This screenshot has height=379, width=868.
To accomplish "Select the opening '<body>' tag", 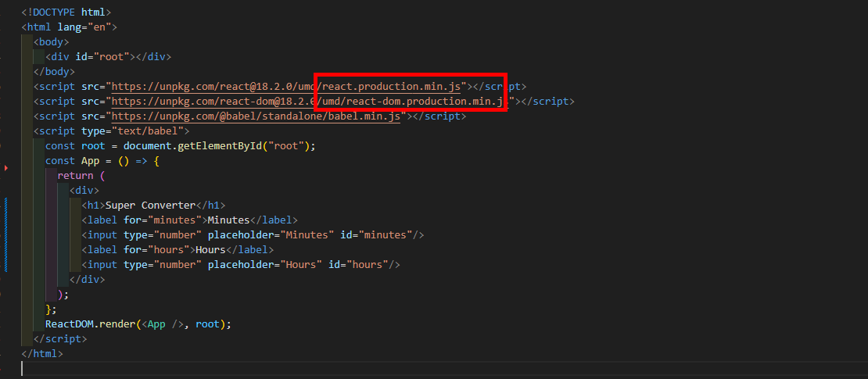I will tap(52, 41).
